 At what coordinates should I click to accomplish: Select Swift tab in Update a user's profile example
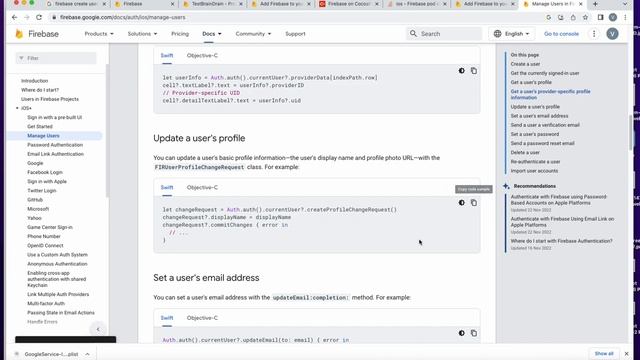pyautogui.click(x=167, y=187)
